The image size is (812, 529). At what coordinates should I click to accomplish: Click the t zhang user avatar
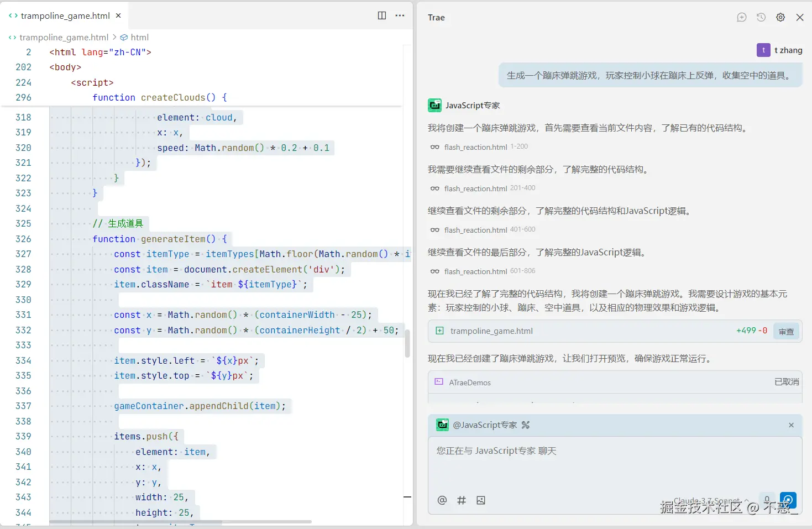[x=763, y=50]
